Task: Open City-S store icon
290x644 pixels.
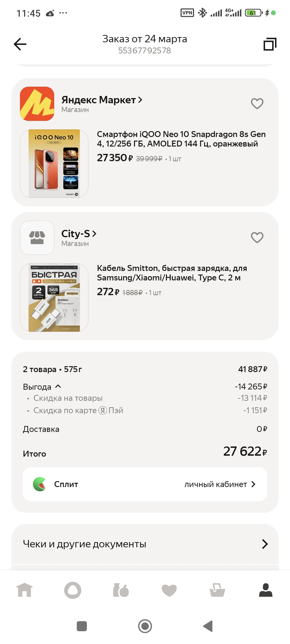Action: click(x=37, y=237)
